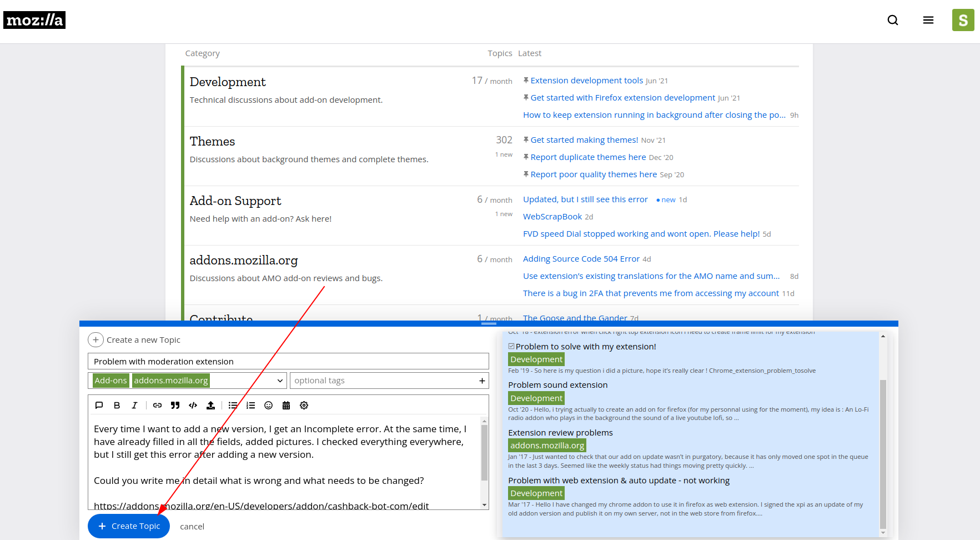The width and height of the screenshot is (980, 540).
Task: Click the similar topics panel scrollbar thumb
Action: pyautogui.click(x=883, y=454)
